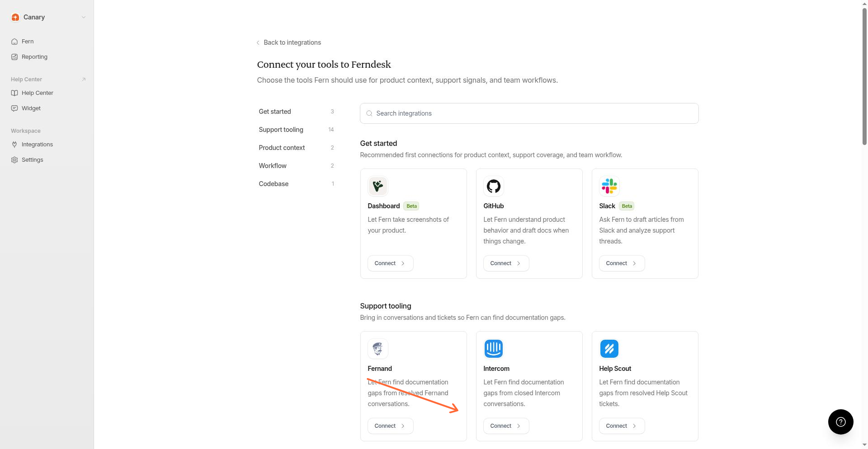
Task: Jump to Product context category
Action: [297, 148]
